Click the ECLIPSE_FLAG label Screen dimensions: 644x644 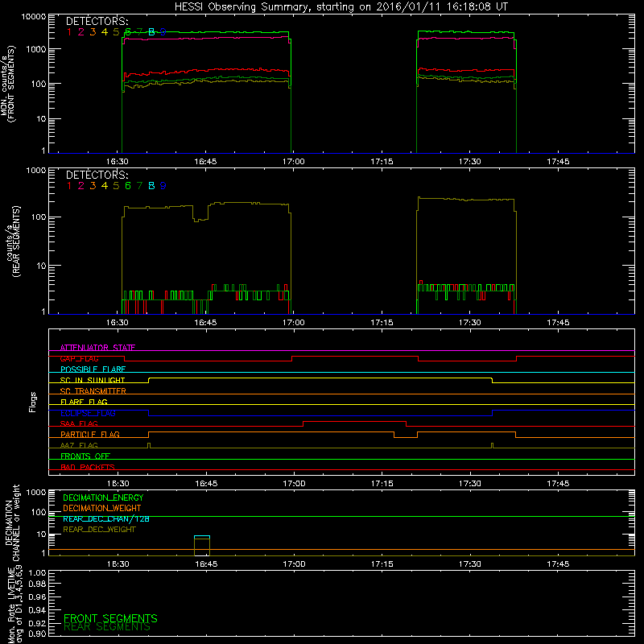(88, 413)
